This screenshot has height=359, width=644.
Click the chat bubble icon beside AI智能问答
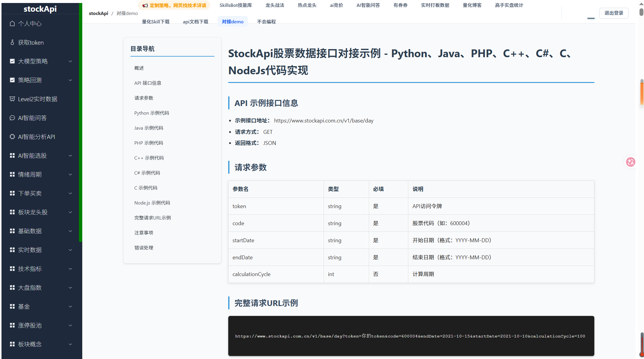click(12, 118)
